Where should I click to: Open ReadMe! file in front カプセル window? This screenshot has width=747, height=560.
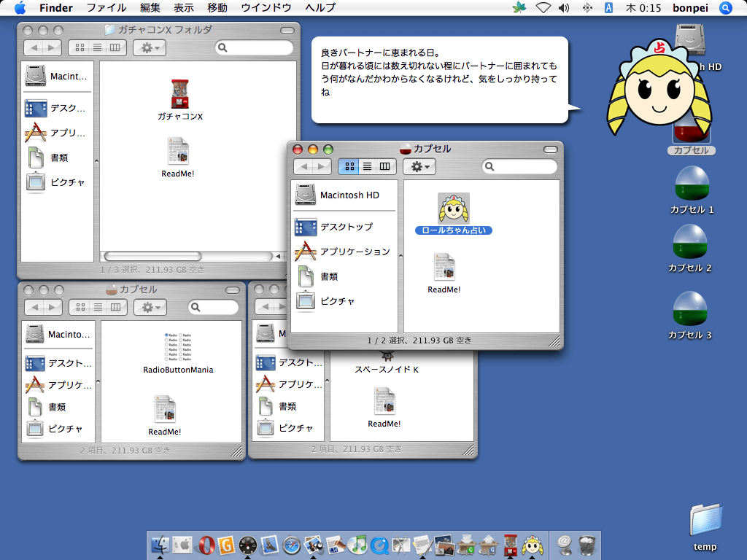coord(444,267)
